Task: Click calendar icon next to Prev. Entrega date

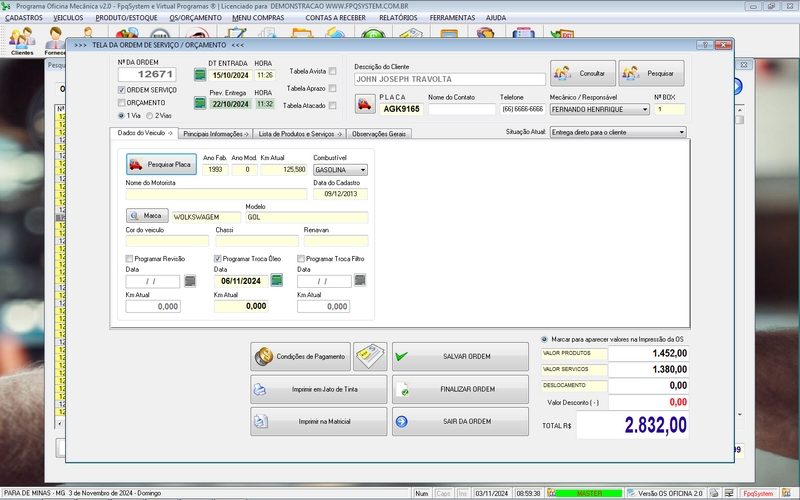Action: click(x=199, y=103)
